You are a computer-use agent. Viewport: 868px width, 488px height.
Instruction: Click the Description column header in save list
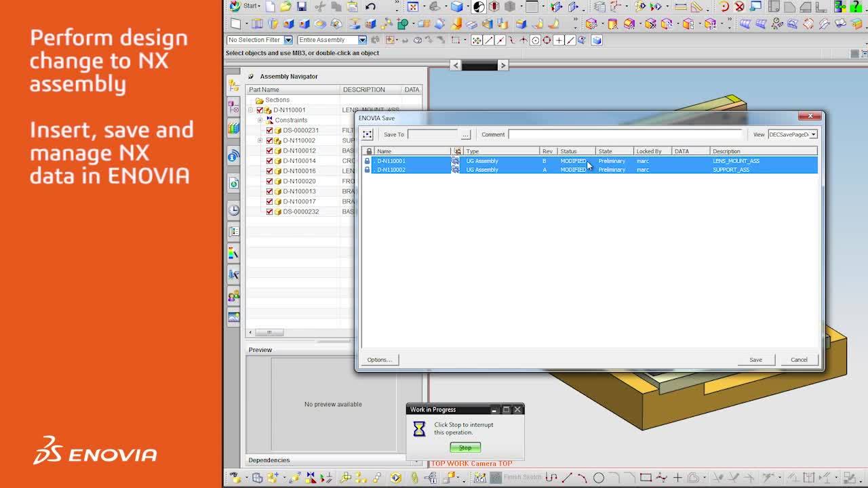coord(764,151)
